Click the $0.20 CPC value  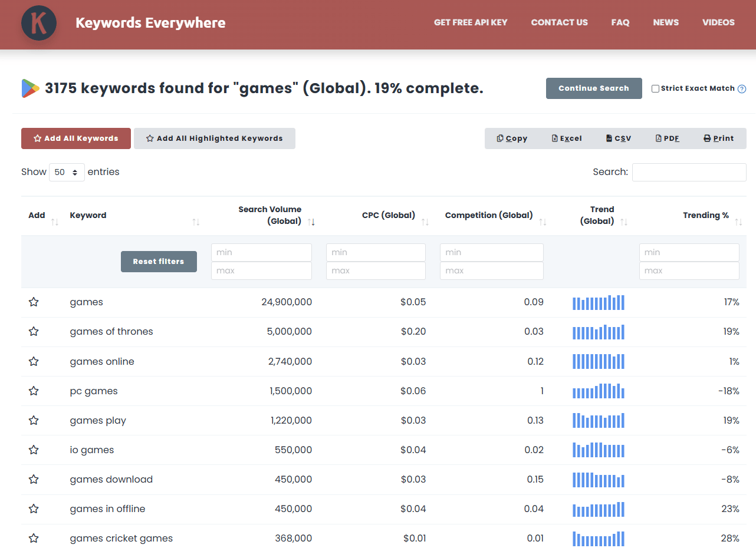[x=413, y=332]
